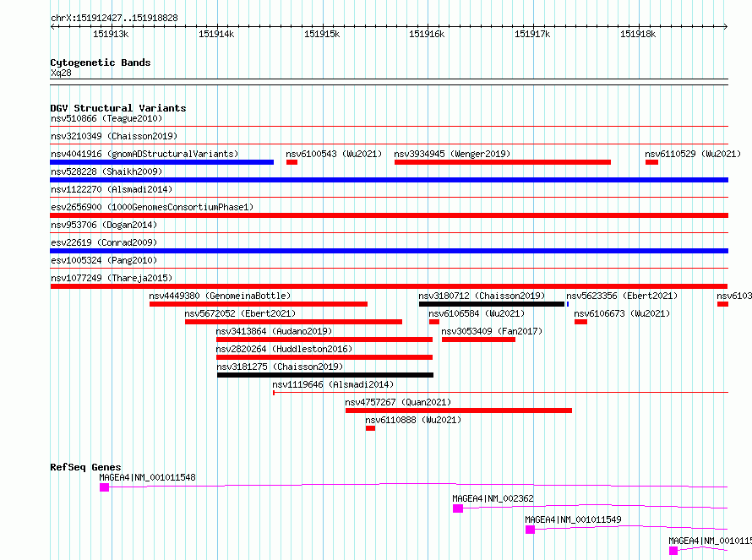Image resolution: width=752 pixels, height=560 pixels.
Task: Click the thick red bar under esv2656900
Action: click(389, 215)
